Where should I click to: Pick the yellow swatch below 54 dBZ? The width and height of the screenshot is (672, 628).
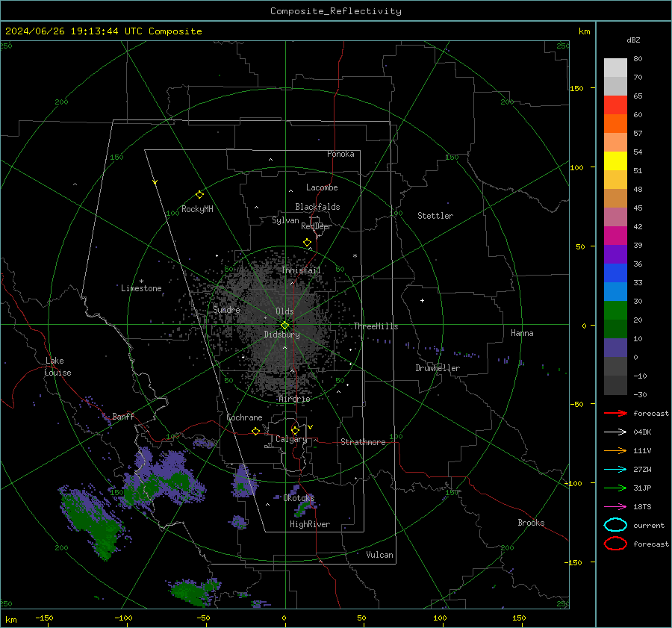click(615, 161)
